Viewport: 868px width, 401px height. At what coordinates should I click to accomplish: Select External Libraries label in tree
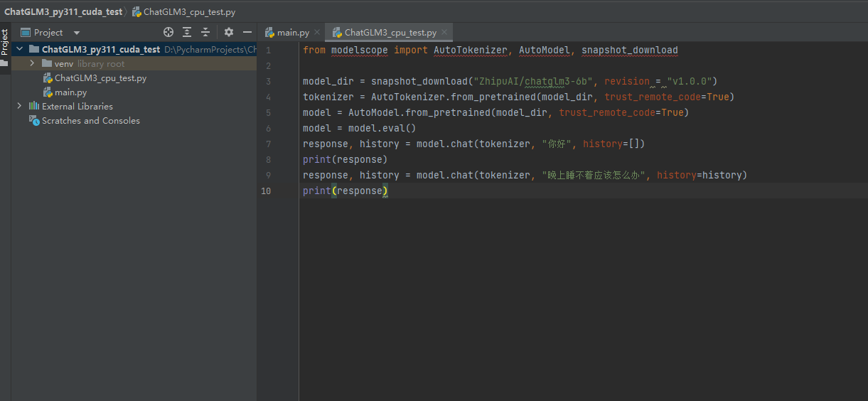77,106
